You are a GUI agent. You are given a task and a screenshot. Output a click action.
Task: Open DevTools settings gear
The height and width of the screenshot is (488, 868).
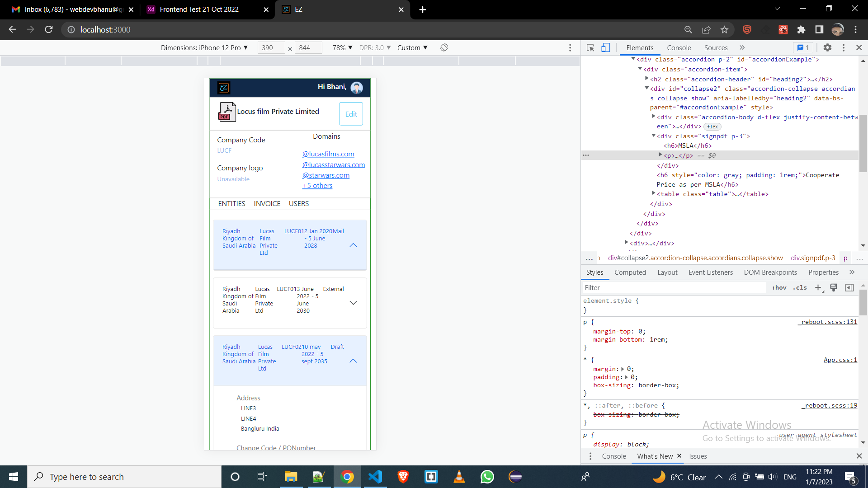(827, 47)
